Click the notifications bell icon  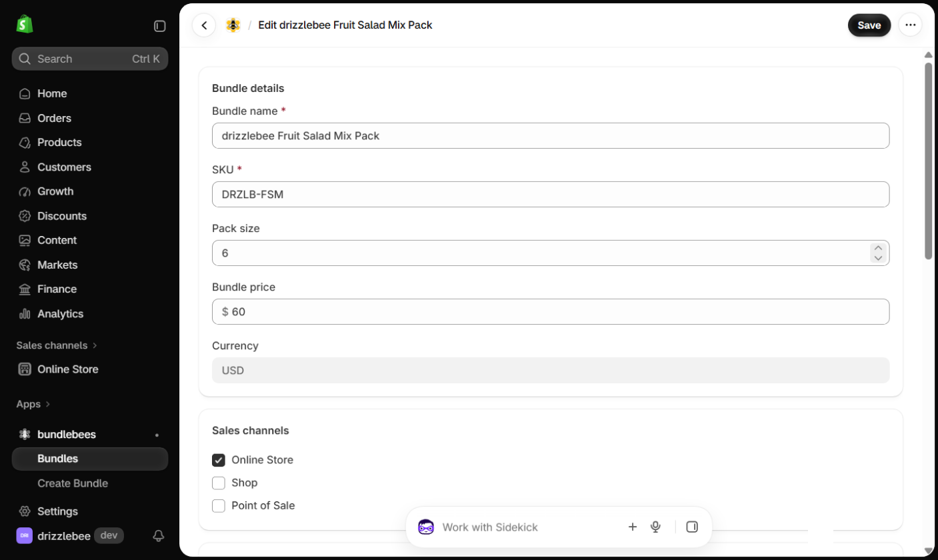(x=159, y=535)
